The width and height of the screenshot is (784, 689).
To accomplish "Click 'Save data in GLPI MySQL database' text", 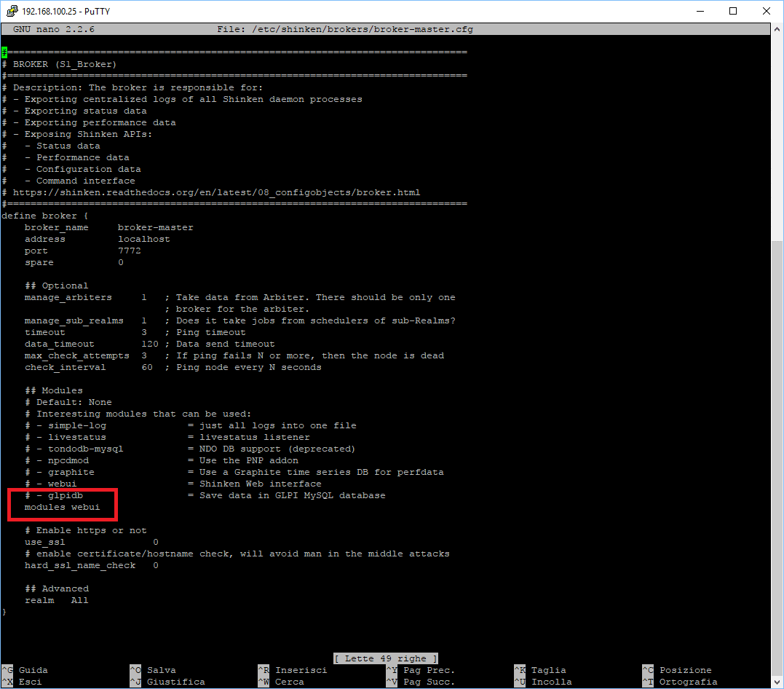I will [x=293, y=495].
